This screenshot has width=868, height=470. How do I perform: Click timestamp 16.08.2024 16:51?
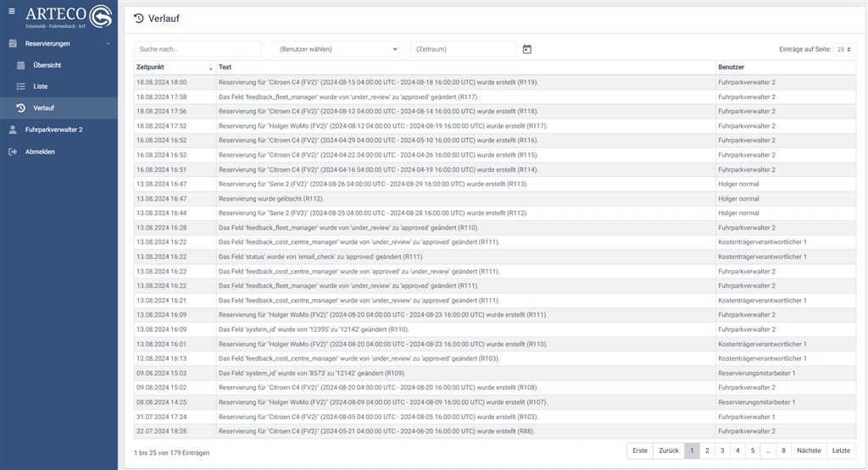[x=162, y=169]
